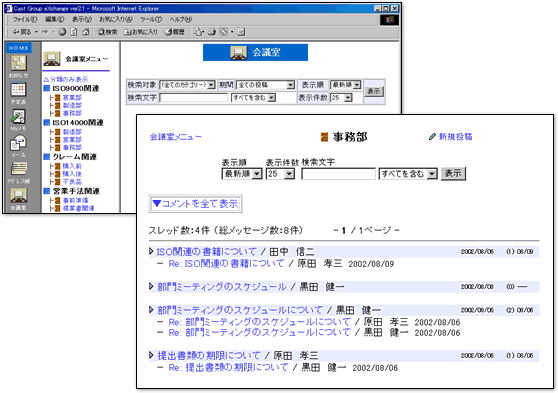Open the ヘルプ menu
The height and width of the screenshot is (393, 558).
pyautogui.click(x=180, y=19)
